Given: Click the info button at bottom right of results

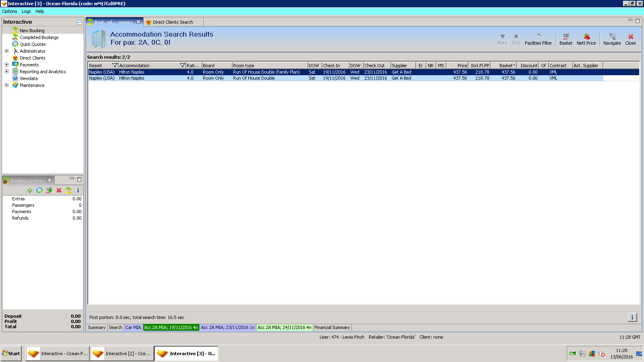Looking at the screenshot, I should [632, 317].
